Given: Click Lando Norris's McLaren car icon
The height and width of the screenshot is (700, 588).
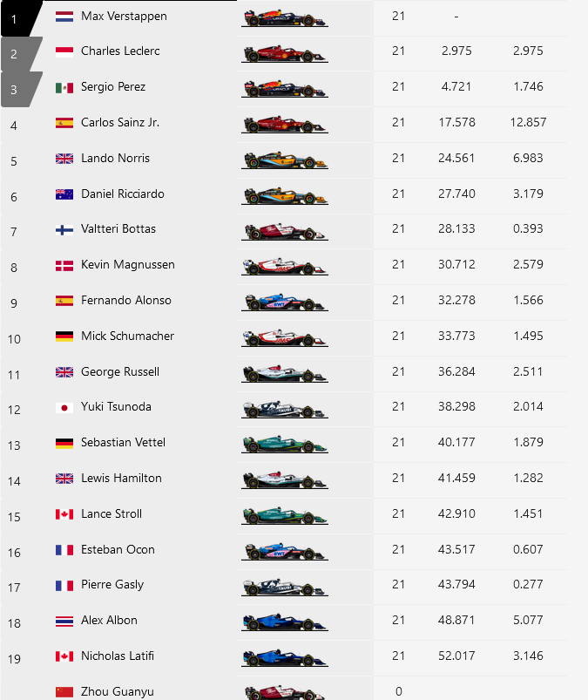Looking at the screenshot, I should coord(286,159).
